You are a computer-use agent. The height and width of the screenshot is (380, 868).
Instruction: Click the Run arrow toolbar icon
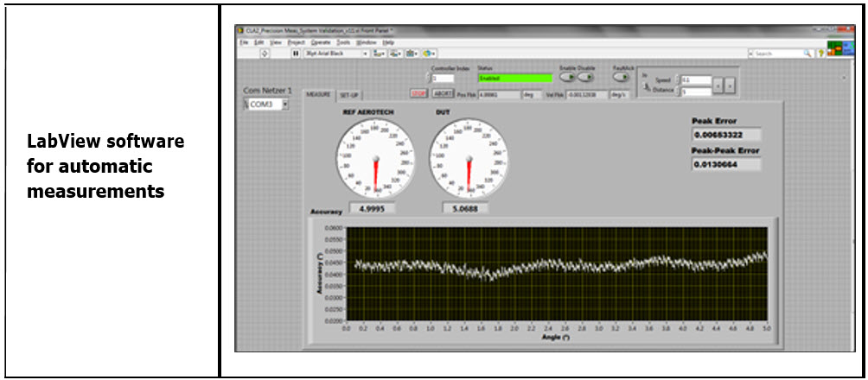pos(265,53)
